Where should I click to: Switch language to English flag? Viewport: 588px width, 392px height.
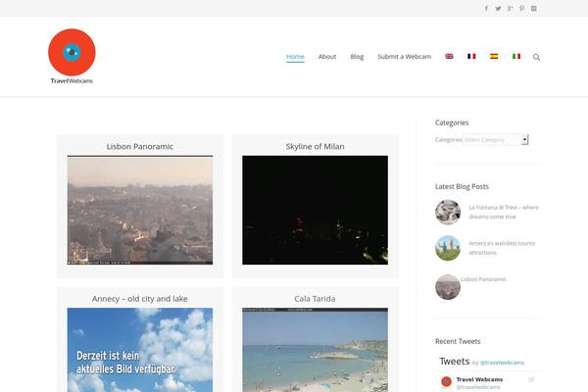tap(449, 56)
